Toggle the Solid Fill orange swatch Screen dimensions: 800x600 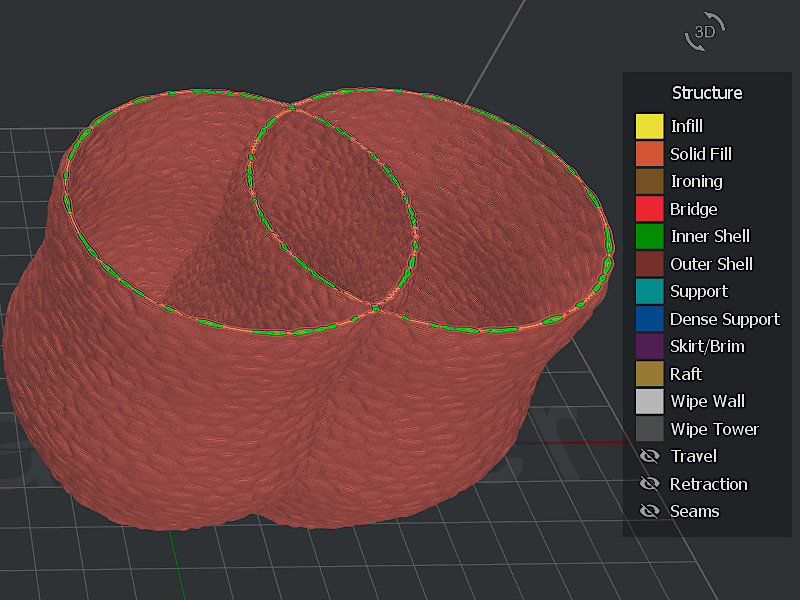click(649, 154)
